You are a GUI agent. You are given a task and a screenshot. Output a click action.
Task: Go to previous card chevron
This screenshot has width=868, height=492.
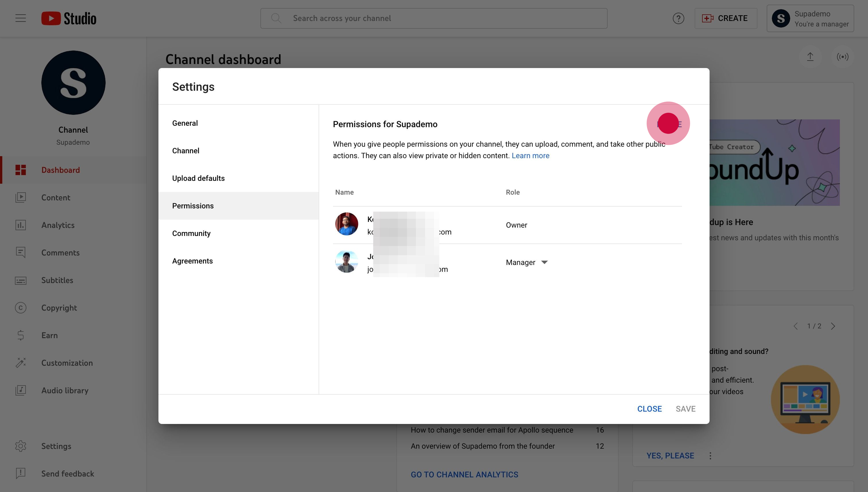pyautogui.click(x=796, y=326)
